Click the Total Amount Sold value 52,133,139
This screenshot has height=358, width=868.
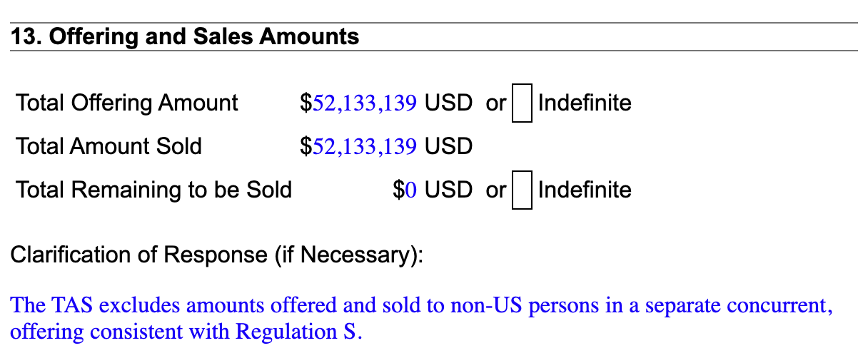pos(364,147)
